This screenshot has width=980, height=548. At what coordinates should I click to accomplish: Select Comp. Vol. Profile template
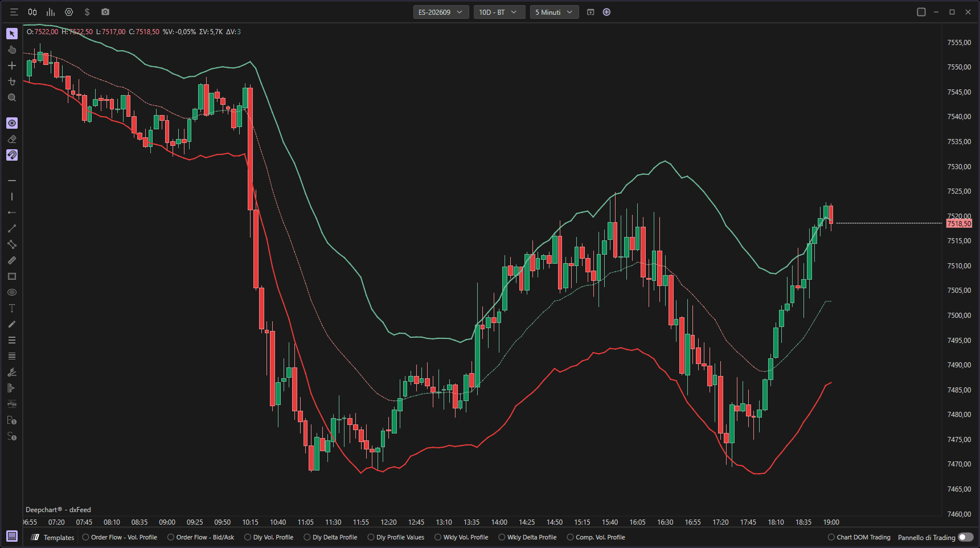click(x=596, y=537)
